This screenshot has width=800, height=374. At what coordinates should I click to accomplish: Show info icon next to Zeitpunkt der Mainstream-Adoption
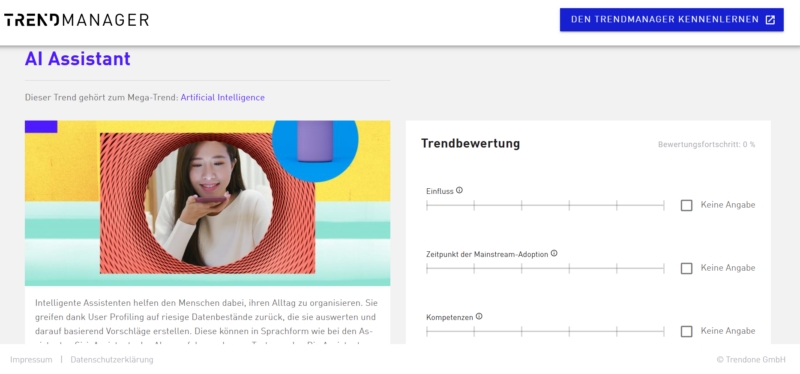[554, 253]
